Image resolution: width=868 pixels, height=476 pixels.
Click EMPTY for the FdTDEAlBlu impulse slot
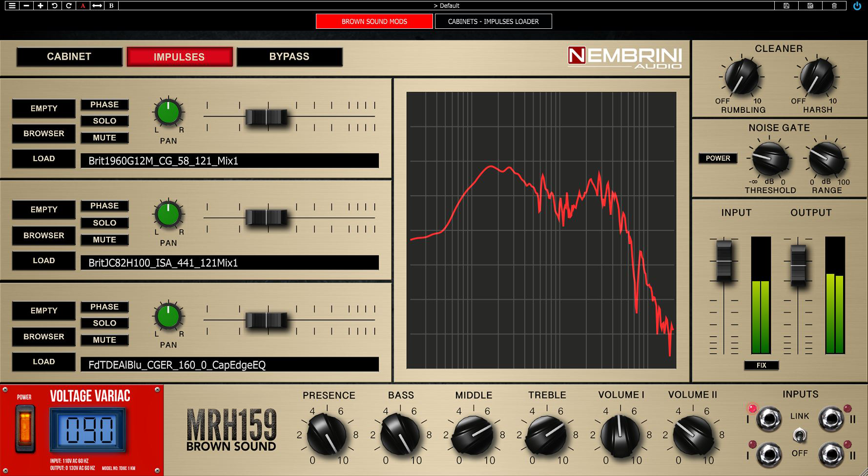pos(44,310)
